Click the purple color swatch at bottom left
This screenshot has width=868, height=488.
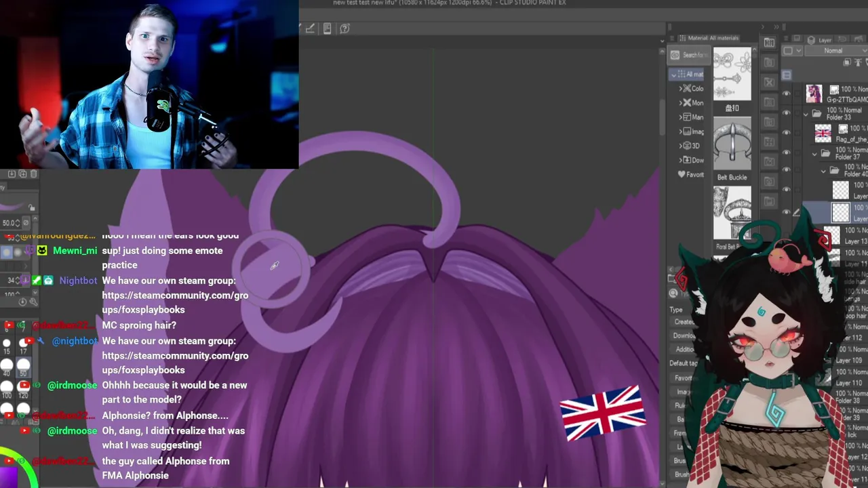8,476
